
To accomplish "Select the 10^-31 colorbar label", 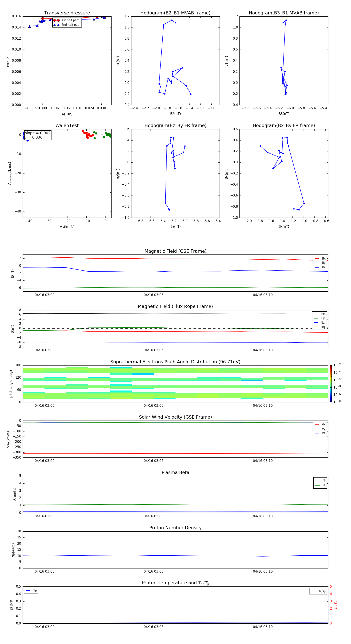I will [337, 402].
